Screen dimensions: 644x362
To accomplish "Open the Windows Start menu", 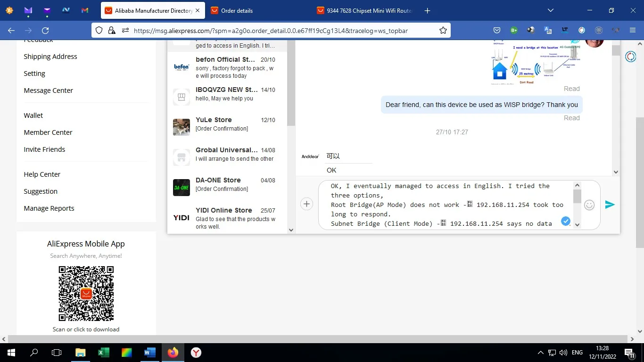I will pos(11,353).
